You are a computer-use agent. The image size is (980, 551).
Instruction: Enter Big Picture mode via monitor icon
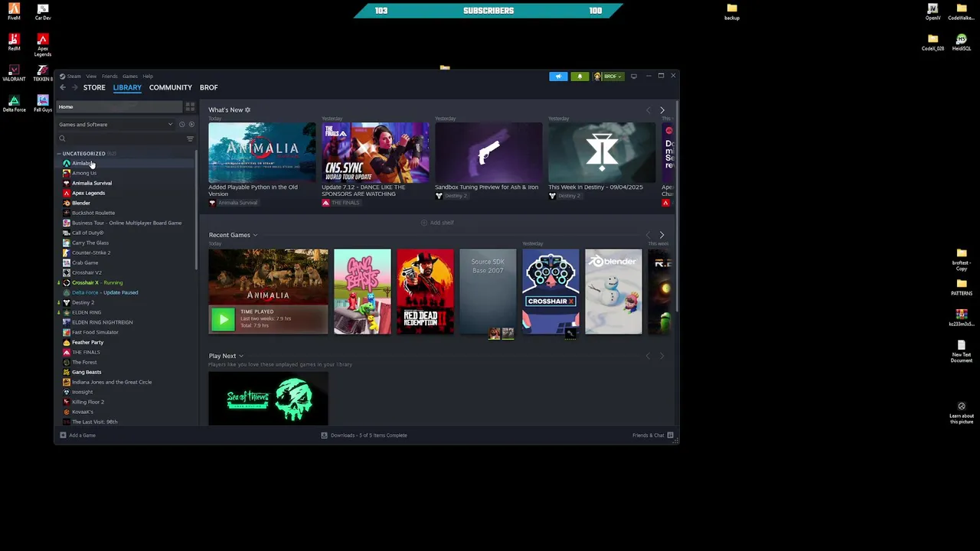tap(633, 77)
